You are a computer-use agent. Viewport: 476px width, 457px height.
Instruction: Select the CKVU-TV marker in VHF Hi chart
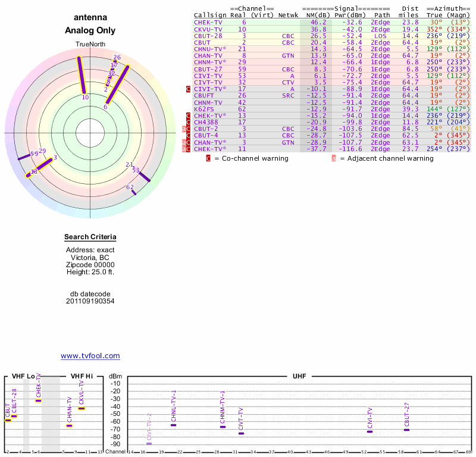point(82,408)
